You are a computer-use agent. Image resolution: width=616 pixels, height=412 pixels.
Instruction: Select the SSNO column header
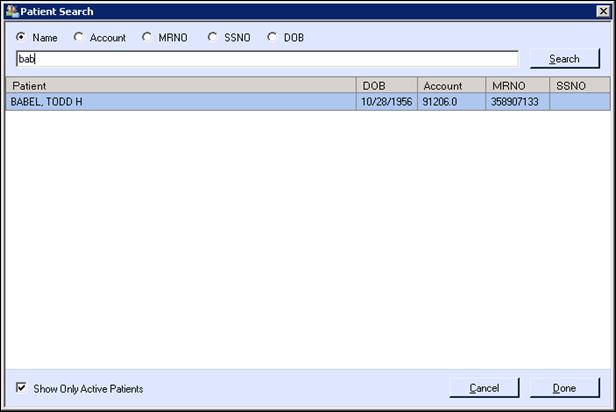[x=578, y=86]
